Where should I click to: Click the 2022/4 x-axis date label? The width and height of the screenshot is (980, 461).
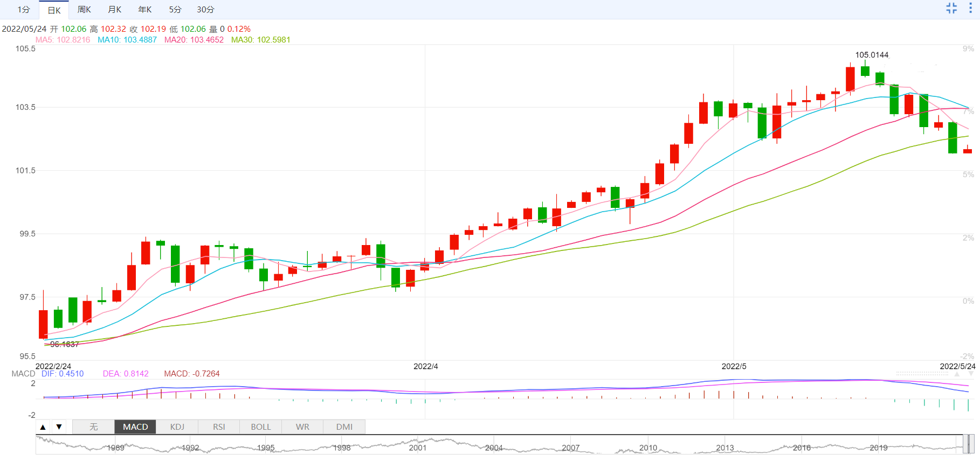426,366
